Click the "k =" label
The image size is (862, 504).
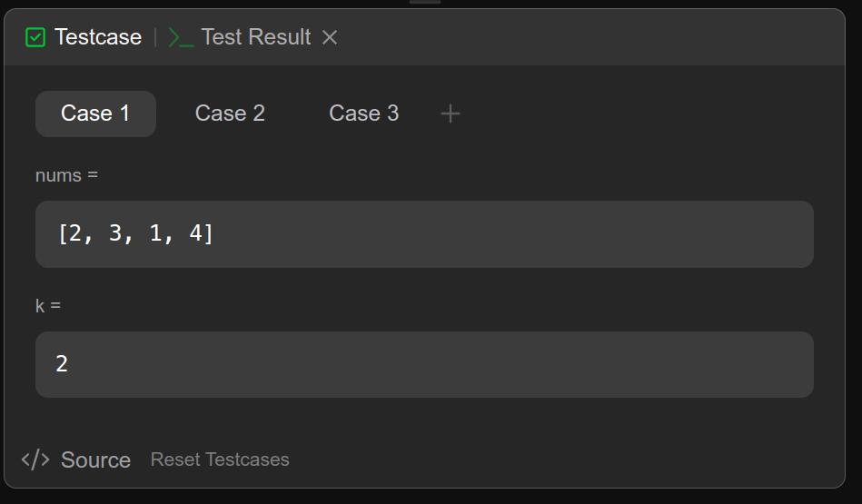click(48, 306)
